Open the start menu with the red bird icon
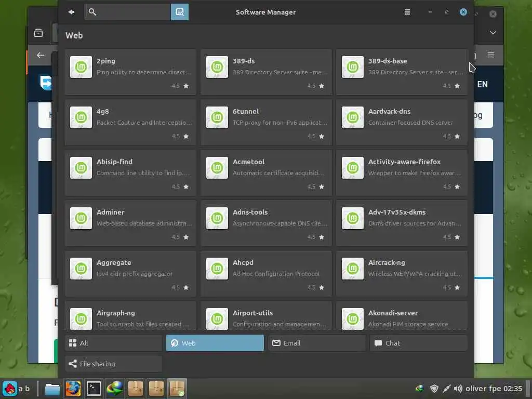 click(9, 389)
